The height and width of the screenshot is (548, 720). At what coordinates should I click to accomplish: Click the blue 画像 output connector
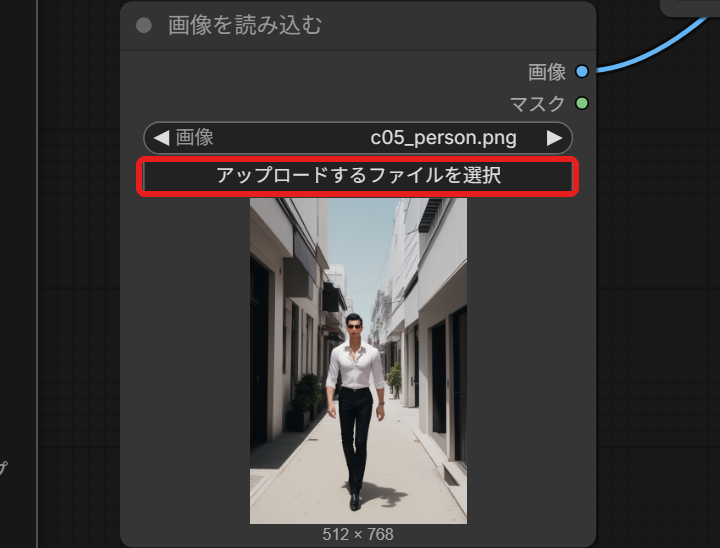tap(582, 72)
